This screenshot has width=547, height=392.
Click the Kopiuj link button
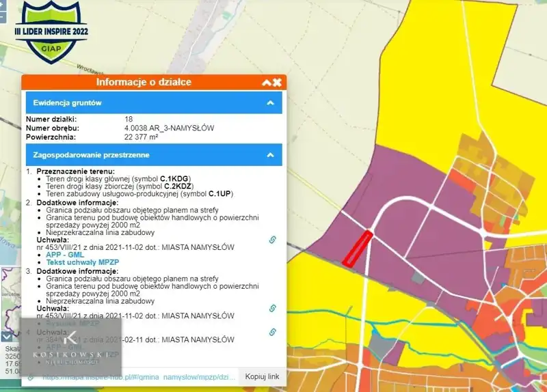[262, 376]
